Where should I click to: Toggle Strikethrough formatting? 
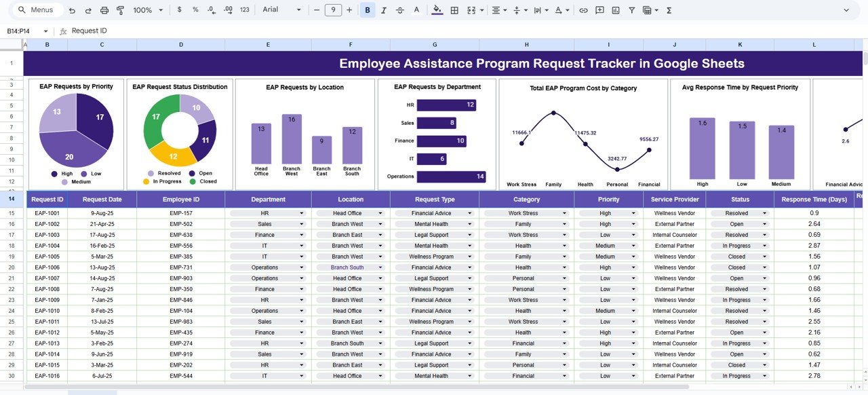click(400, 10)
